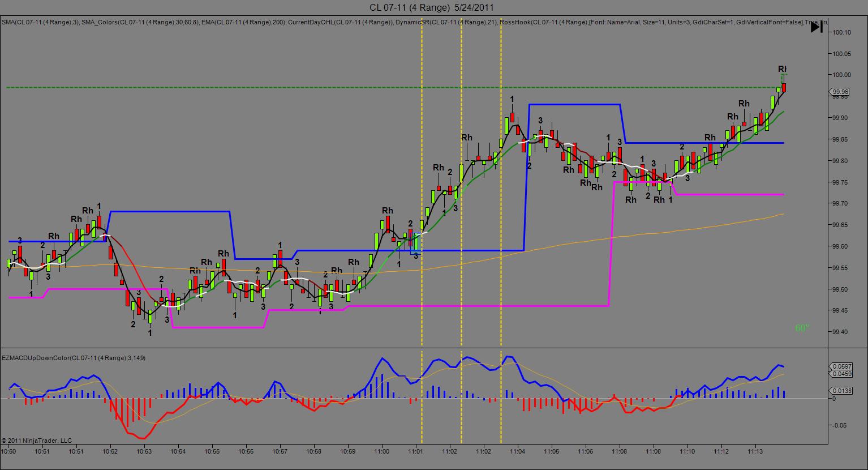Viewport: 868px width, 470px height.
Task: Click the 99.75 price axis label
Action: pos(841,182)
